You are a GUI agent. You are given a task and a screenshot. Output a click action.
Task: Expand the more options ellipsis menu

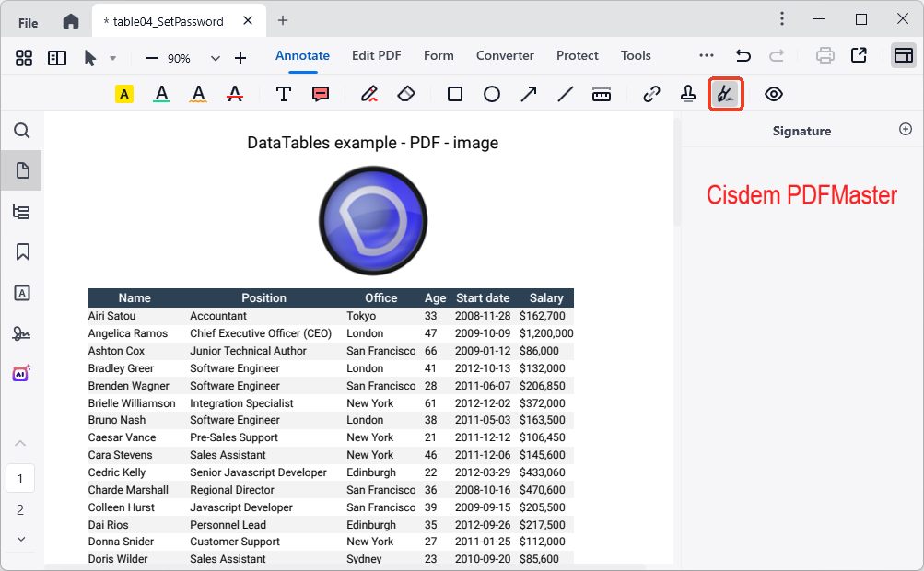(x=707, y=56)
